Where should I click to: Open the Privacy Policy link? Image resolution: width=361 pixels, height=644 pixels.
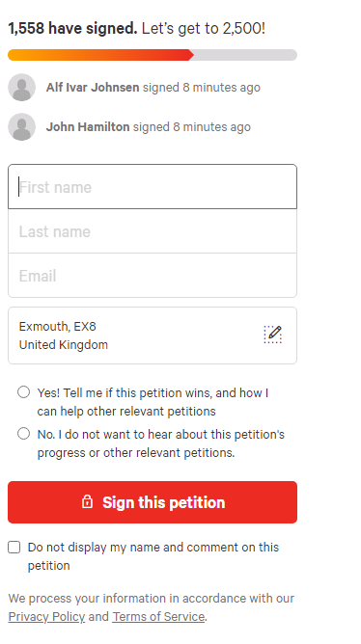[46, 616]
